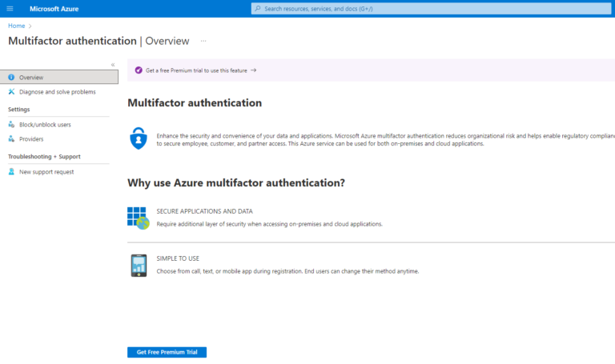Click the SECURE APPLICATIONS AND DATA text

pyautogui.click(x=205, y=211)
